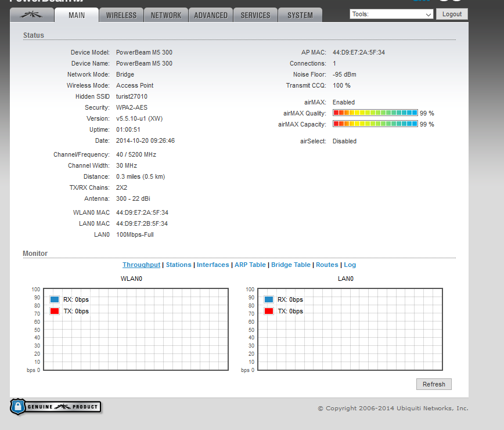504x430 pixels.
Task: Click the date 2014-10-20 09:26:46
Action: (145, 140)
